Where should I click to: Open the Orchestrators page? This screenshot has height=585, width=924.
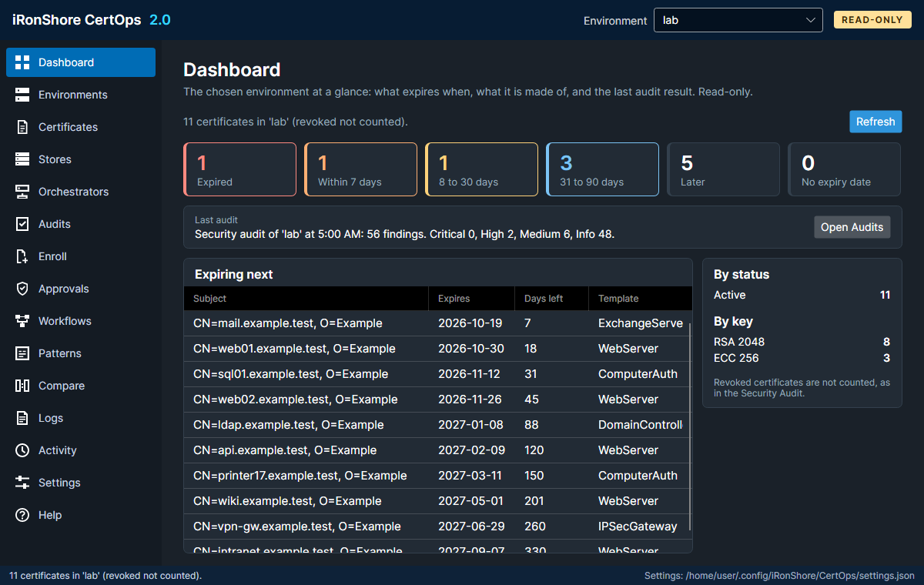[81, 192]
